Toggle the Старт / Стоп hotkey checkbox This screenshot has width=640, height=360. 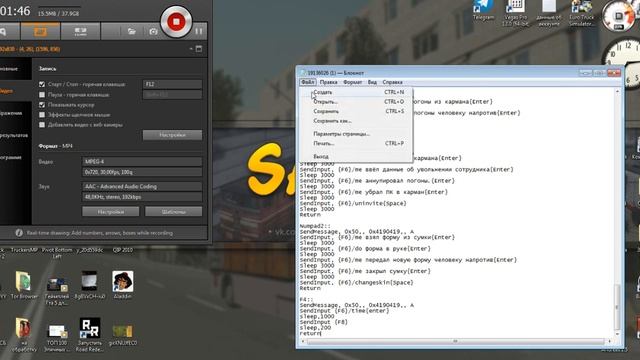(x=42, y=84)
